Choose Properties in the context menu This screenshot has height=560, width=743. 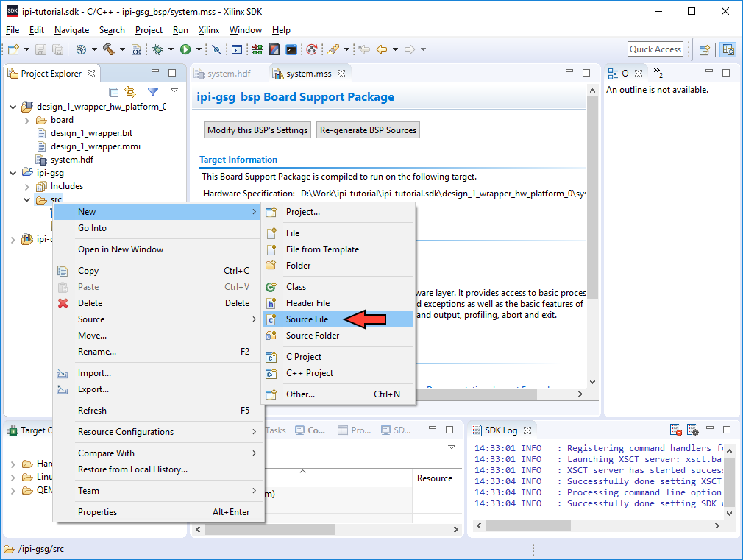158,512
